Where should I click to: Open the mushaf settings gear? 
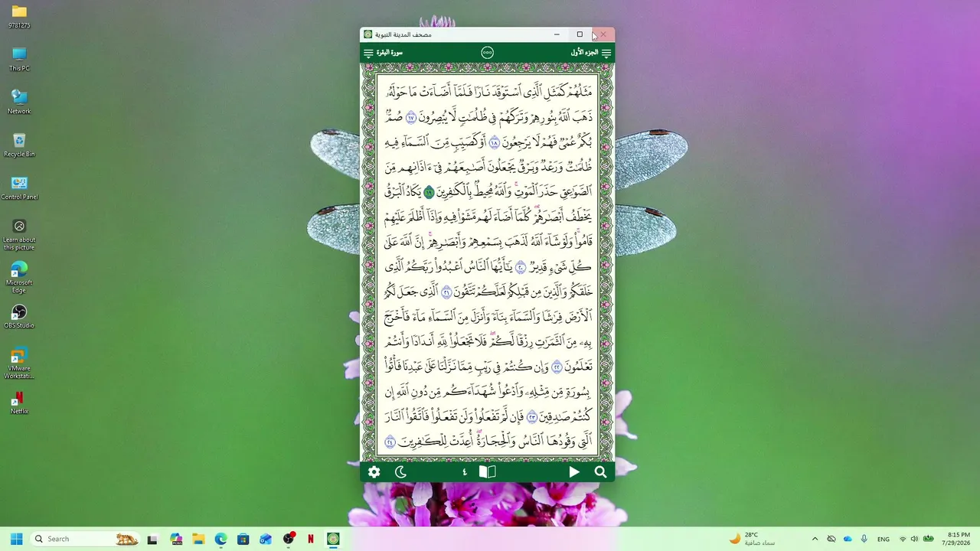(374, 472)
